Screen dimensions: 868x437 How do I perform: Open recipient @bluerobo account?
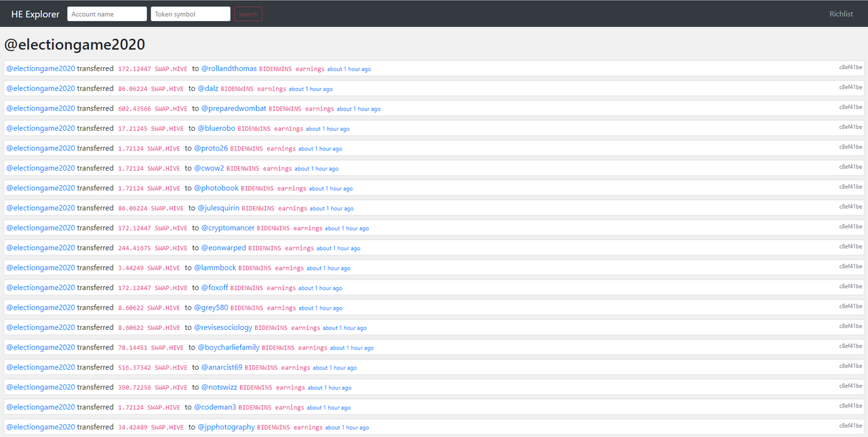(x=216, y=128)
